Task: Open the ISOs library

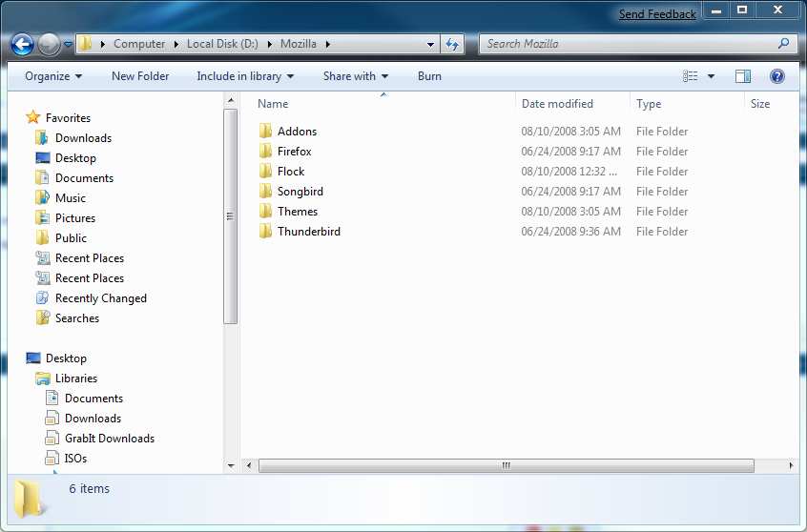Action: coord(75,459)
